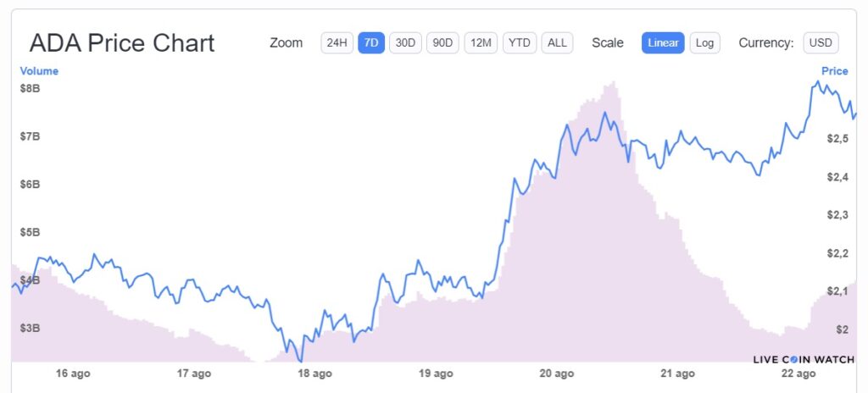Viewport: 868px width, 393px height.
Task: Select the 18 ago date marker
Action: [314, 374]
